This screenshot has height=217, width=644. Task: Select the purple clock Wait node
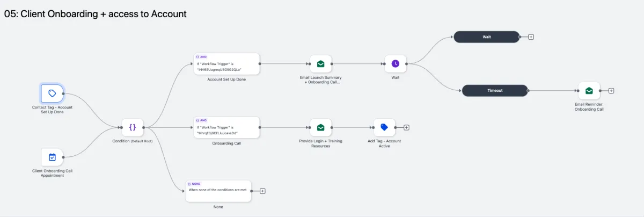coord(395,63)
